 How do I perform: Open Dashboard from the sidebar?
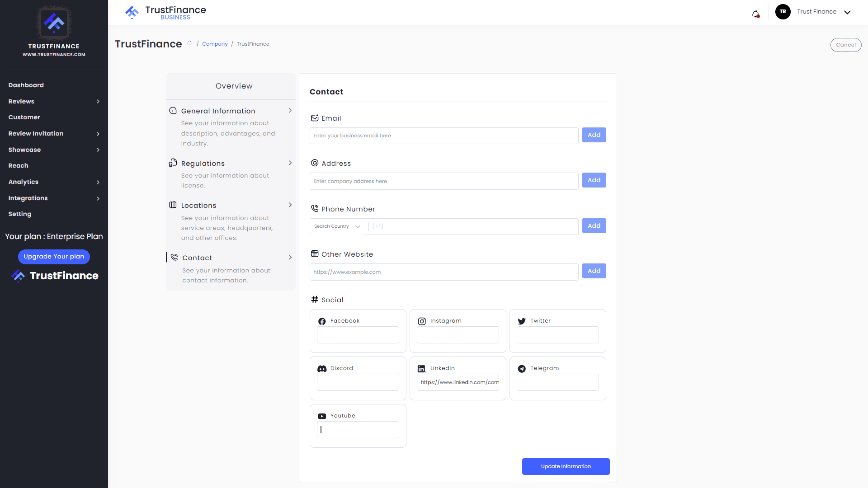point(26,85)
